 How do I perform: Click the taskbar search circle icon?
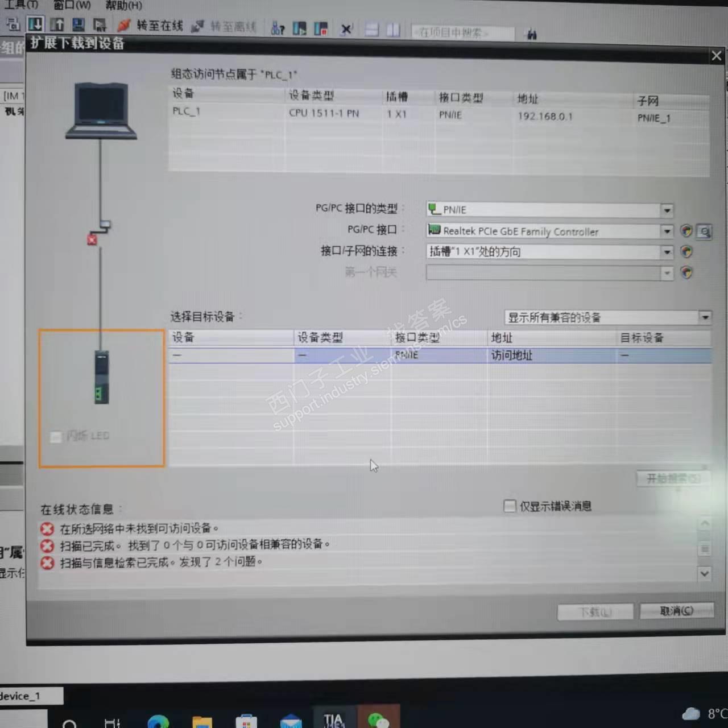click(x=69, y=723)
